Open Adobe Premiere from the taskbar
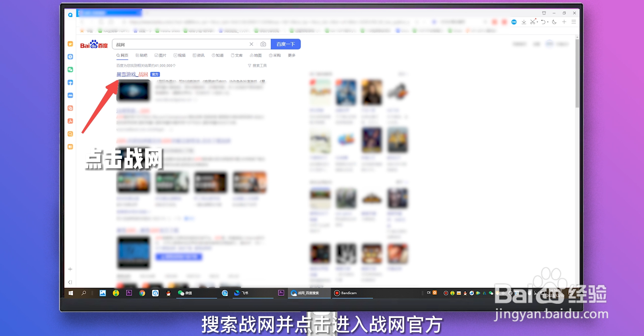644x336 pixels. [129, 293]
